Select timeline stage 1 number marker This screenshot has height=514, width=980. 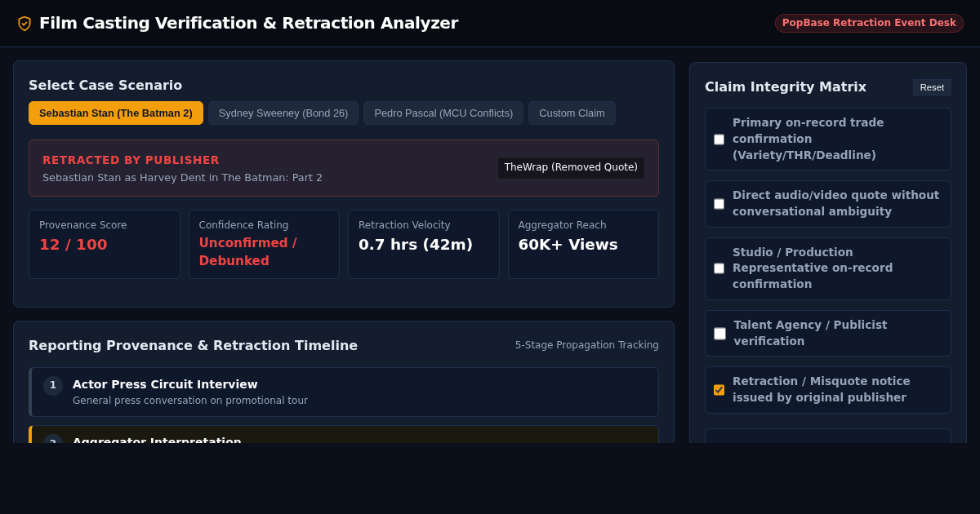tap(53, 385)
